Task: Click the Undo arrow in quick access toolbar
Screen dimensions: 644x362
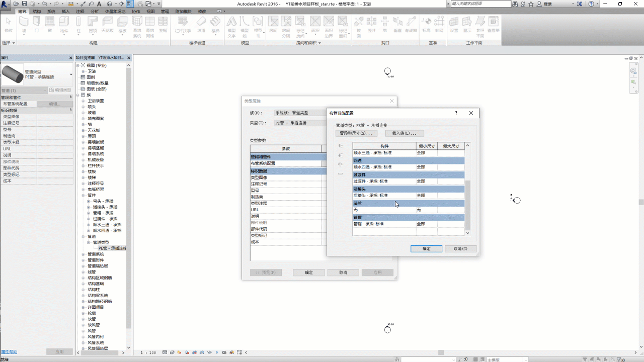Action: tap(44, 4)
